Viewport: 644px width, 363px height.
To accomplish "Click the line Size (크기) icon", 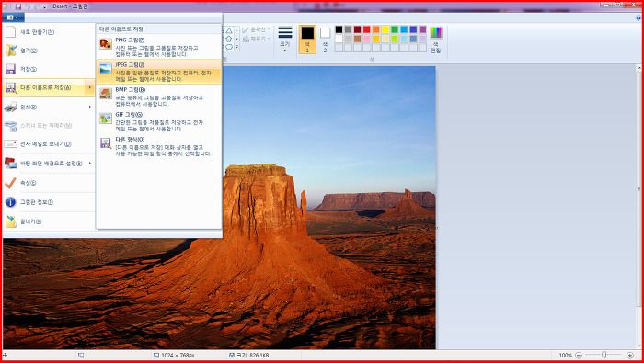I will [285, 32].
